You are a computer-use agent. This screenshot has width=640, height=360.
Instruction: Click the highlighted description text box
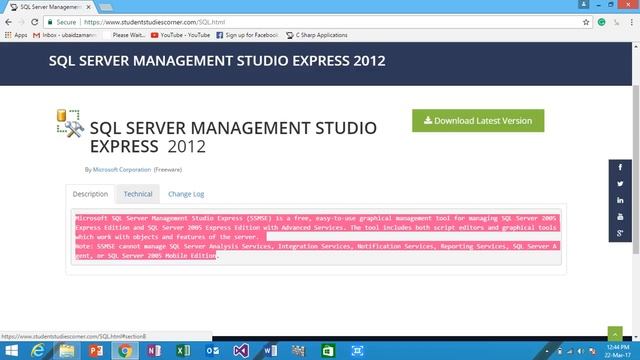tap(316, 237)
